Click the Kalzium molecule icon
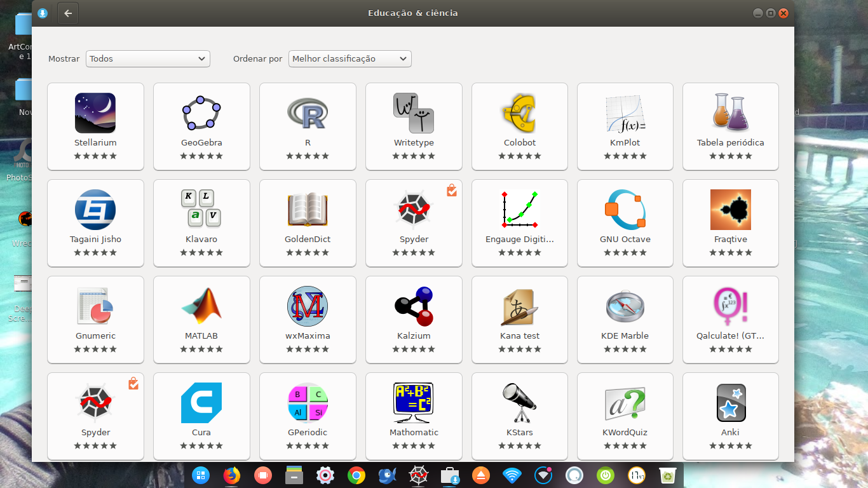This screenshot has width=868, height=488. click(x=414, y=306)
